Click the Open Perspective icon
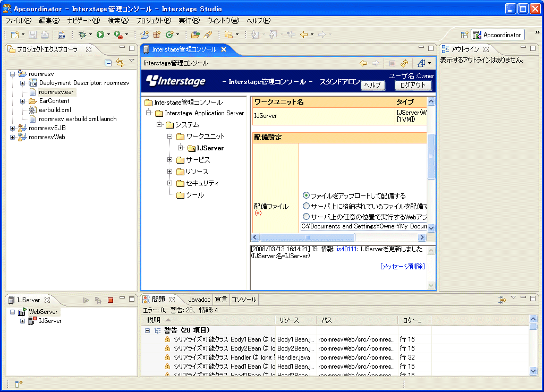The height and width of the screenshot is (392, 544). [x=464, y=35]
